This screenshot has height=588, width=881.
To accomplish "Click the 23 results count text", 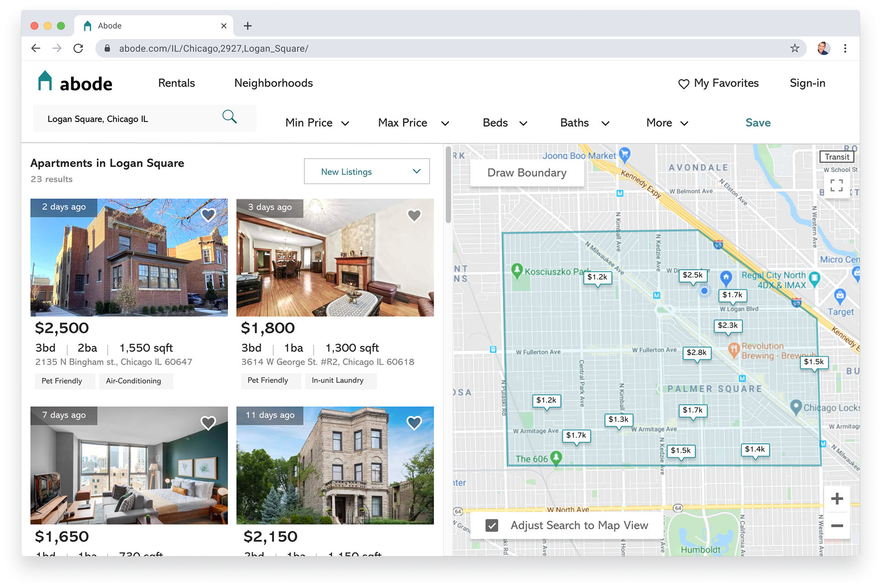I will pyautogui.click(x=51, y=179).
